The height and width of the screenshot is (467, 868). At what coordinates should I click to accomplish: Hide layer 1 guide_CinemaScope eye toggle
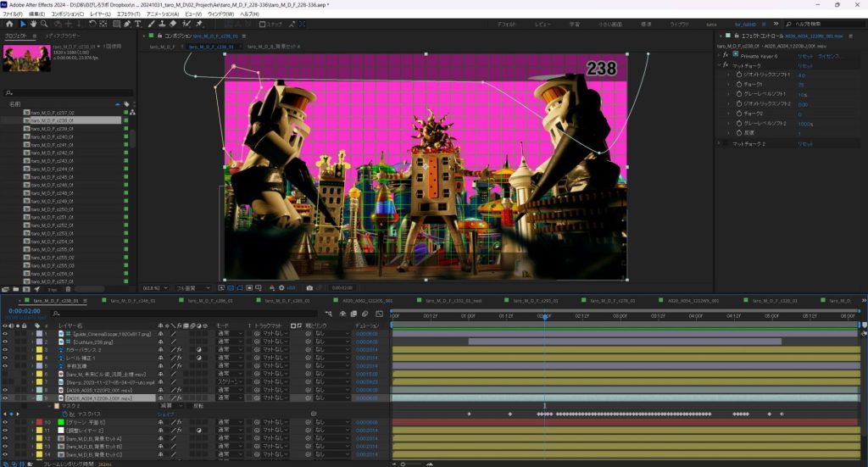(x=5, y=334)
